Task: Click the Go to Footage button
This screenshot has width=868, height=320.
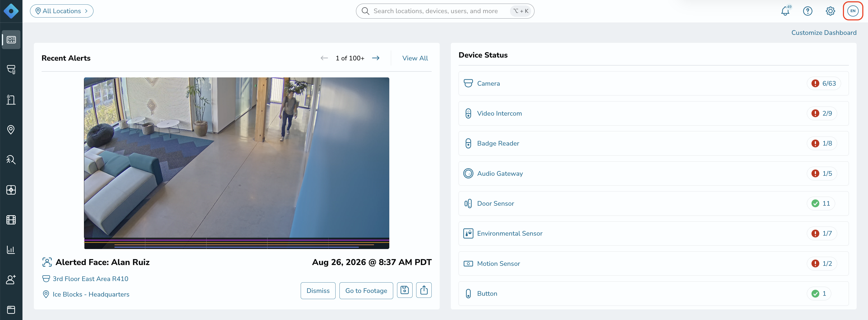Action: tap(366, 291)
